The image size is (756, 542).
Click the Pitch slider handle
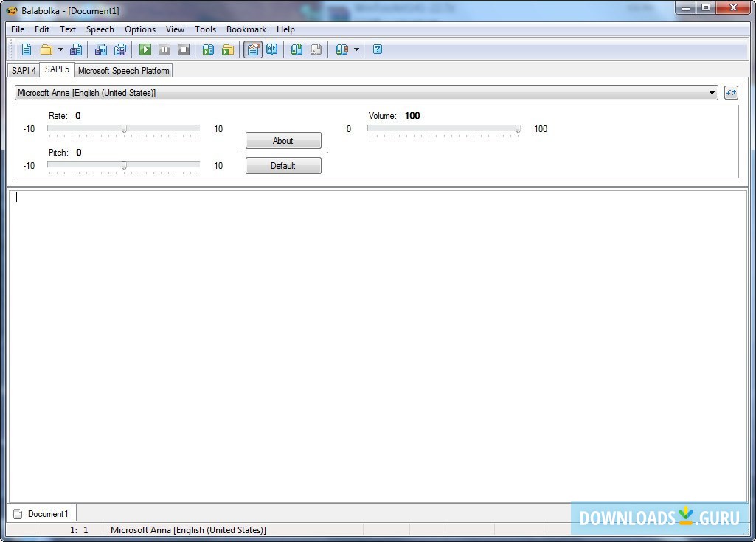(x=124, y=165)
